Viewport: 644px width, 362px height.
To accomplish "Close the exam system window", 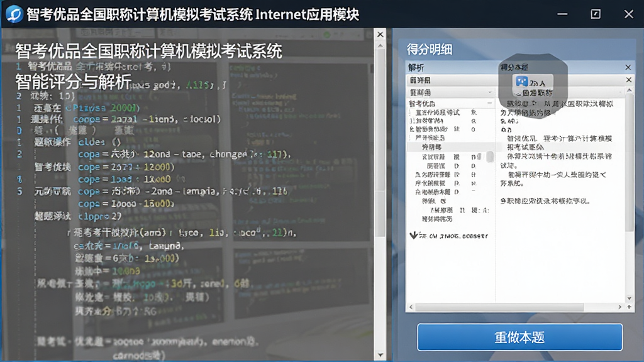I will coord(628,14).
